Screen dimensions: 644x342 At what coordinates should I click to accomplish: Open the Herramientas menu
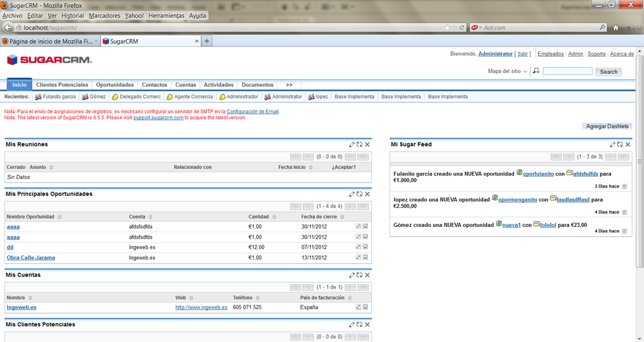point(166,16)
